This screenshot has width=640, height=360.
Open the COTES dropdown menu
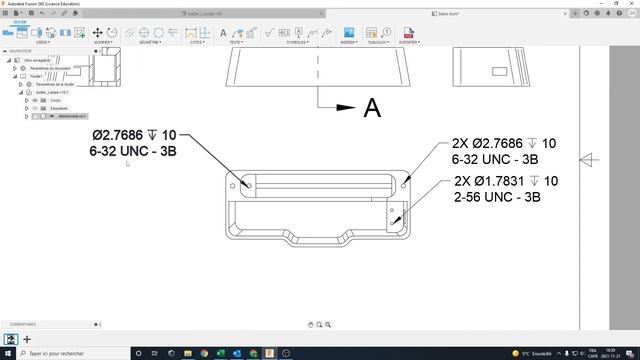(198, 42)
